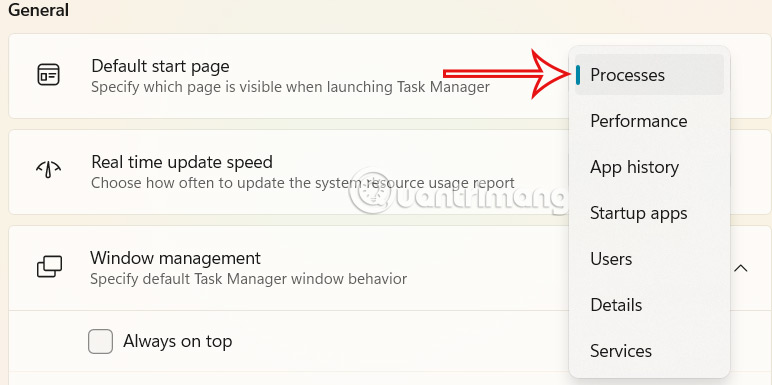Screen dimensions: 772x385
Task: Click the Real time update speed title
Action: point(182,162)
